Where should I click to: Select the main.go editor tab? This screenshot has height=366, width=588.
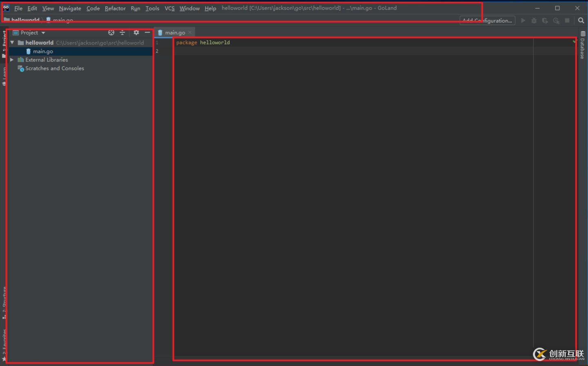point(175,32)
